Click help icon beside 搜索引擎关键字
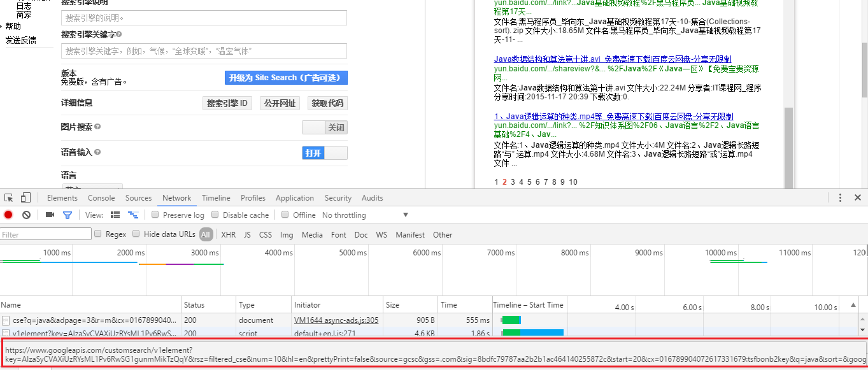Screen dimensions: 868x370 (119, 34)
